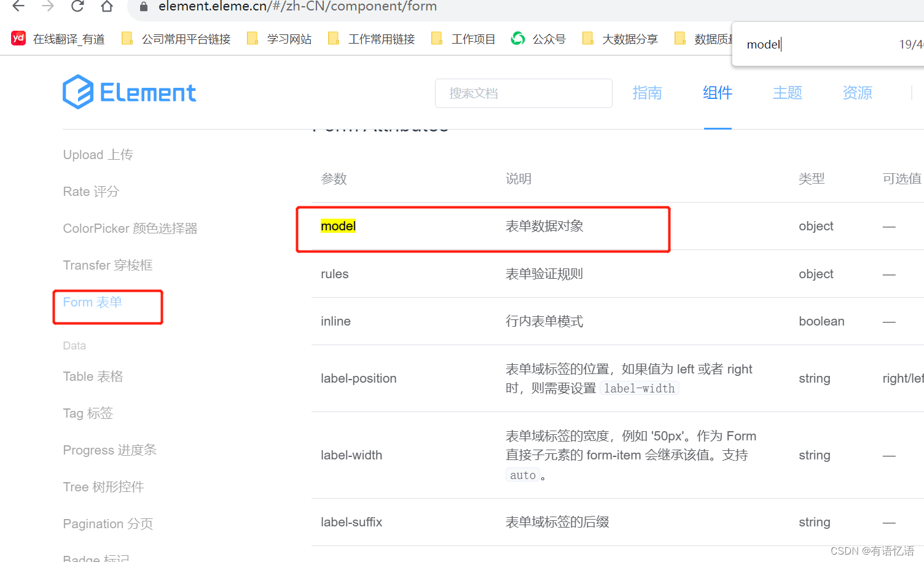Click 表单验证规则 description text
The height and width of the screenshot is (562, 924).
click(544, 274)
